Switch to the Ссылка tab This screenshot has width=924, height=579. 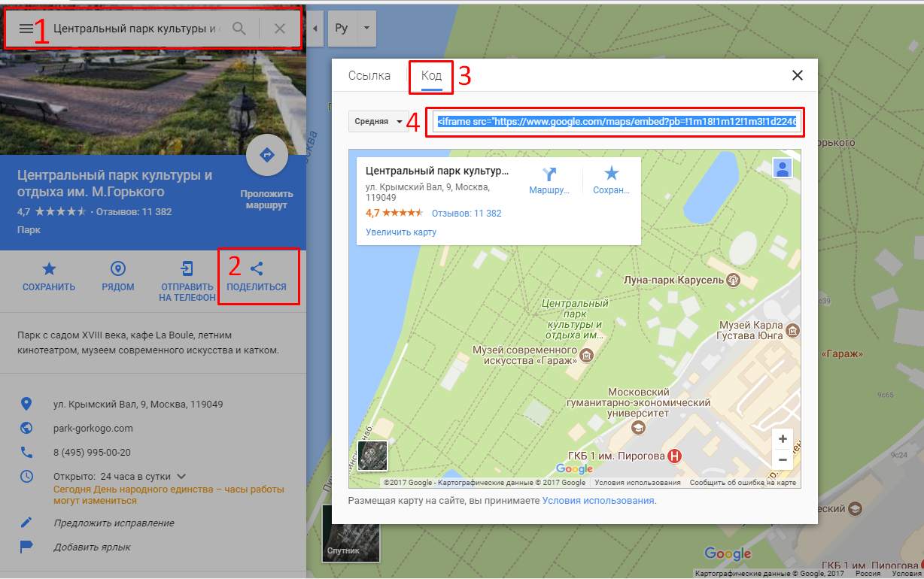[x=369, y=75]
